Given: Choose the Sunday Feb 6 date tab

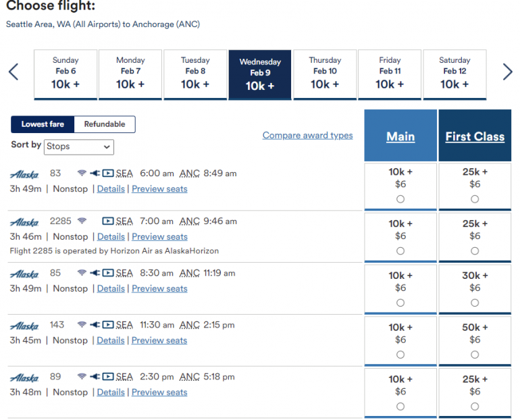Looking at the screenshot, I should click(66, 74).
